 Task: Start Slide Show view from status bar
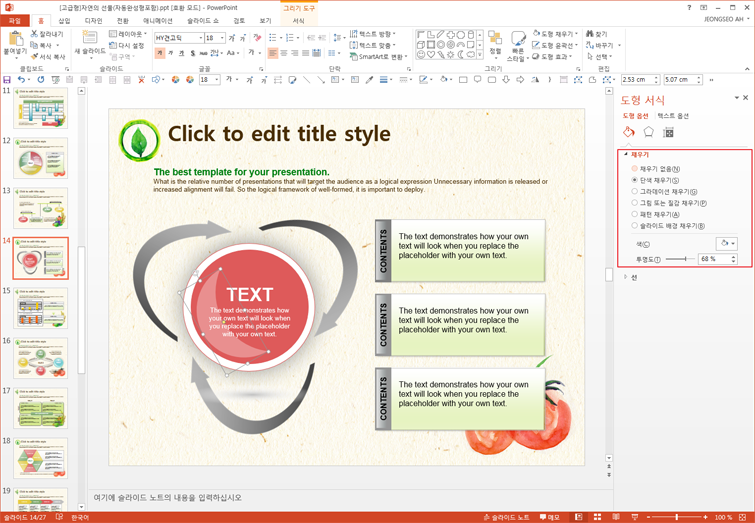[635, 517]
